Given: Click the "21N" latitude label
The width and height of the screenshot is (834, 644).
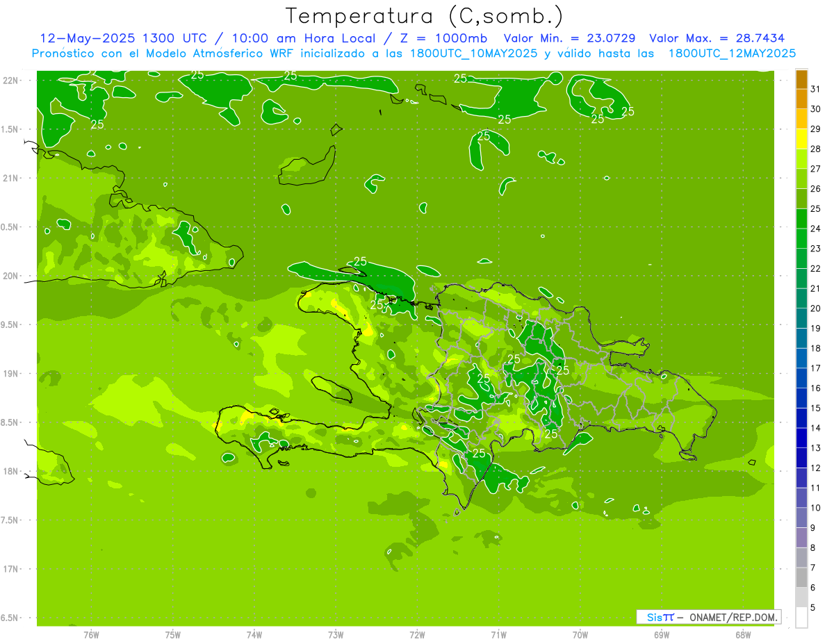Looking at the screenshot, I should click(10, 179).
